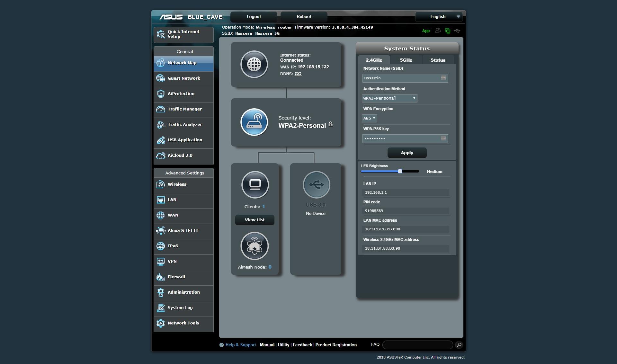The image size is (617, 364).
Task: Click the Network Name (SSID) input field
Action: pos(405,78)
